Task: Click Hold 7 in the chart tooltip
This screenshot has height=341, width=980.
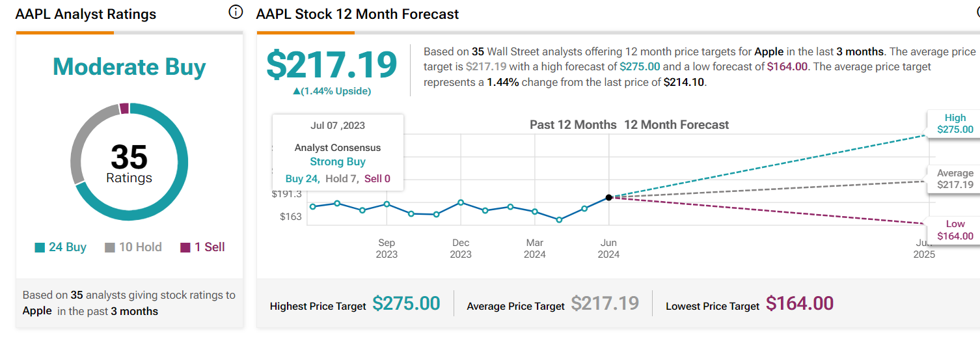Action: [341, 178]
